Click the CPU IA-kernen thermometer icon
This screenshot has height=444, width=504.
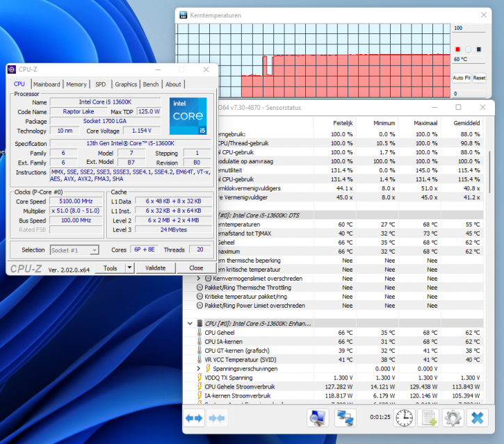200,342
